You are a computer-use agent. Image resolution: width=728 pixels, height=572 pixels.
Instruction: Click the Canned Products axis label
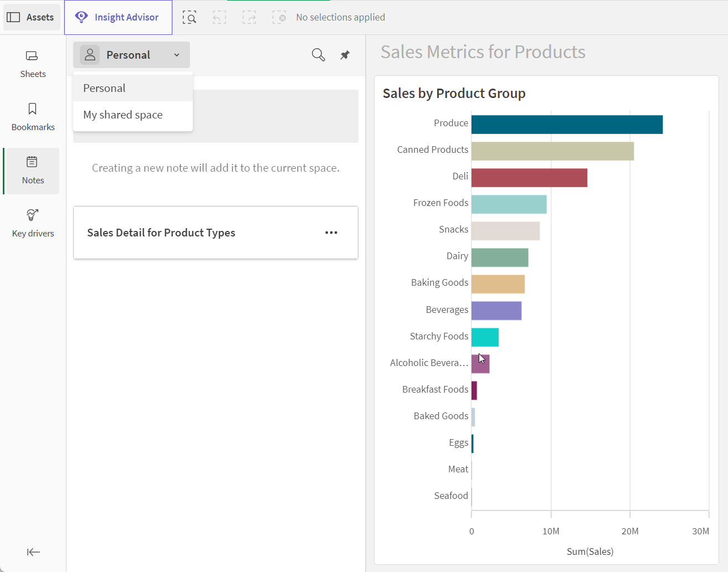(x=433, y=150)
